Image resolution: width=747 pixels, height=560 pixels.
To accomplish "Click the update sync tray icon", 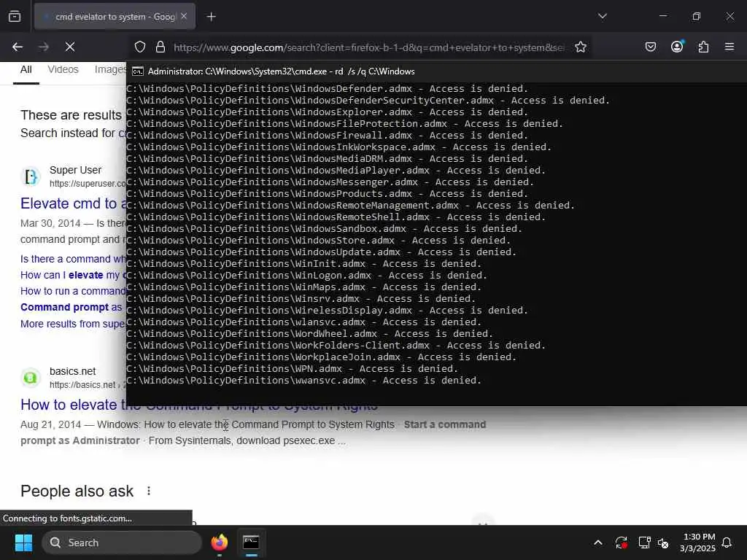I will (x=621, y=542).
